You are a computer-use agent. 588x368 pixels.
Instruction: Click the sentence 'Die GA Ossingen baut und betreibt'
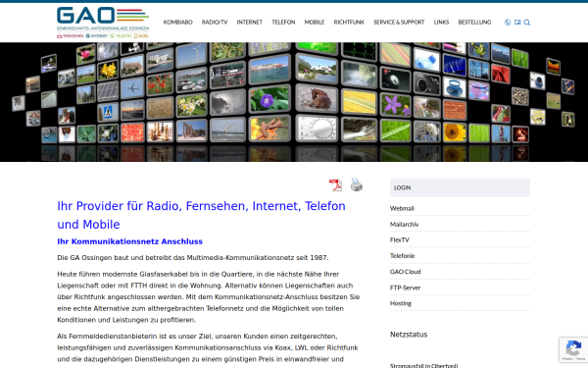pos(193,258)
